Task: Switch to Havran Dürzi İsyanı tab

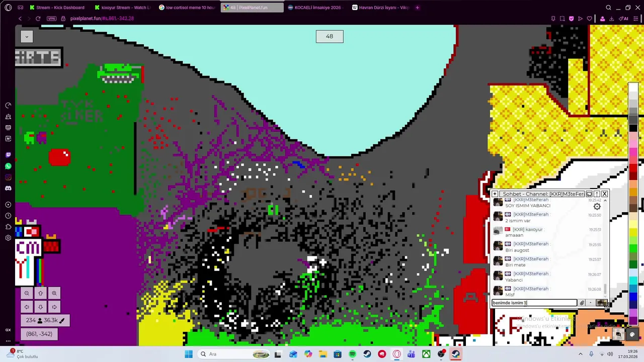Action: pos(380,8)
